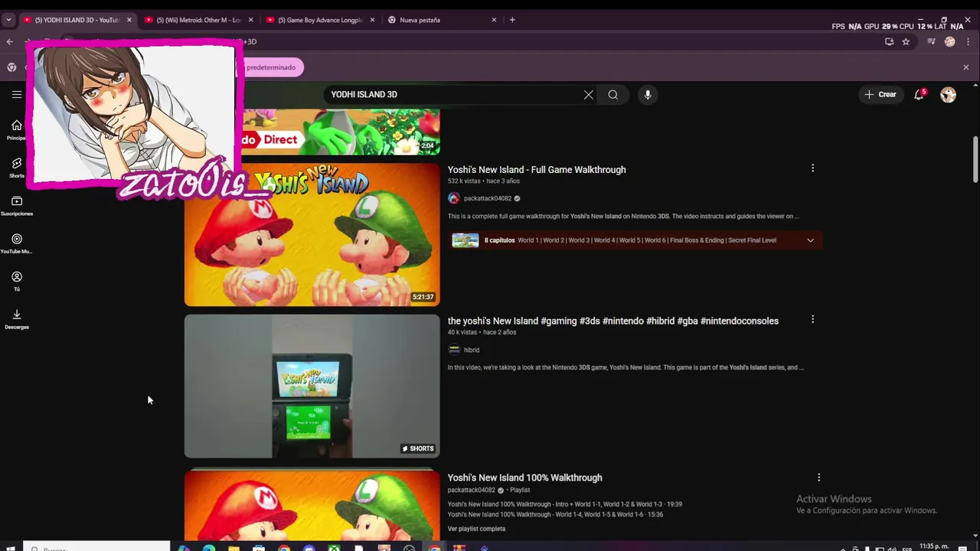Start voice search with microphone icon

pyautogui.click(x=648, y=95)
